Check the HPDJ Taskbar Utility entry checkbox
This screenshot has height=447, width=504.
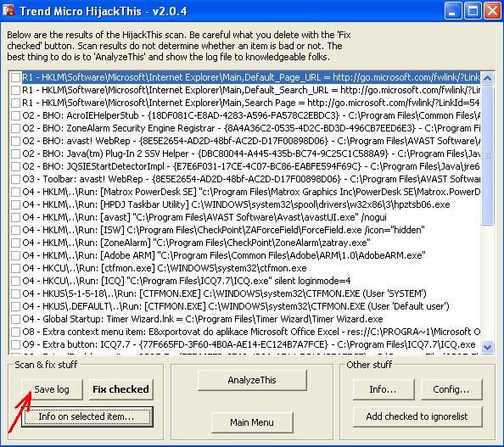[x=16, y=204]
